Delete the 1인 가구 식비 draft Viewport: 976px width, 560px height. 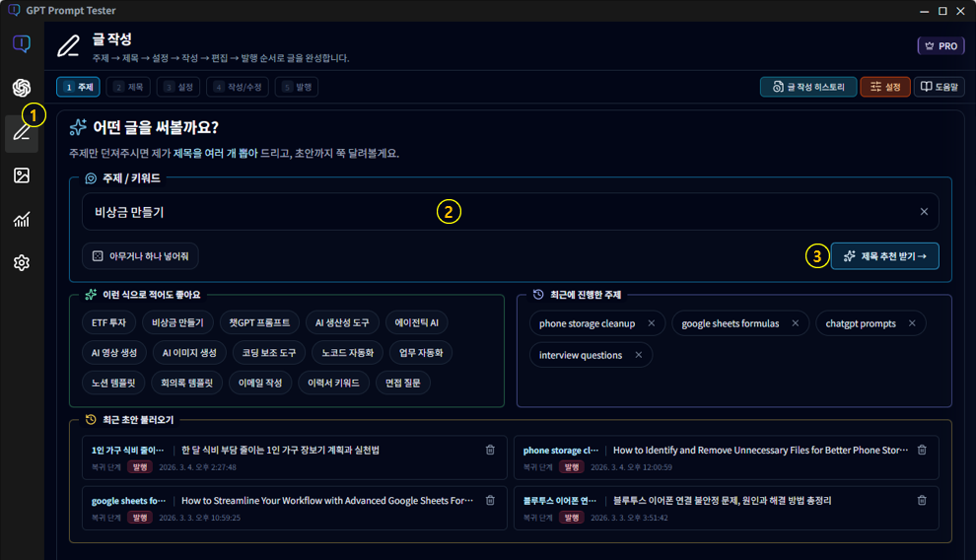point(490,450)
